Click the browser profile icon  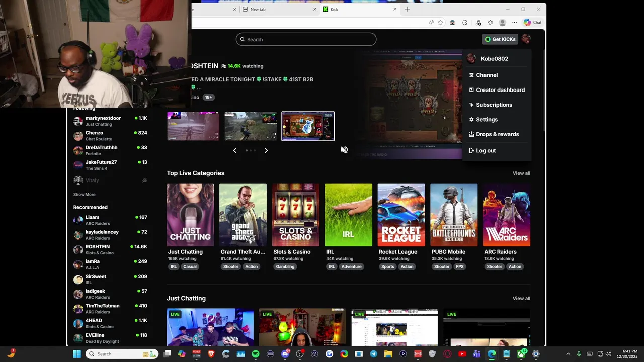pos(502,23)
